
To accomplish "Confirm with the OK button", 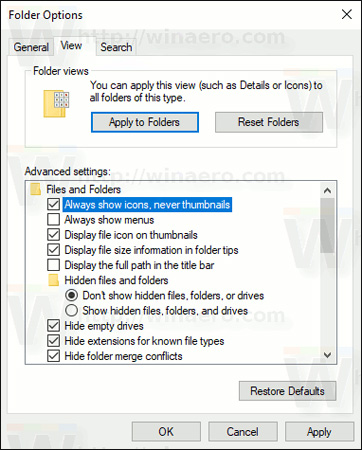I will pyautogui.click(x=166, y=432).
